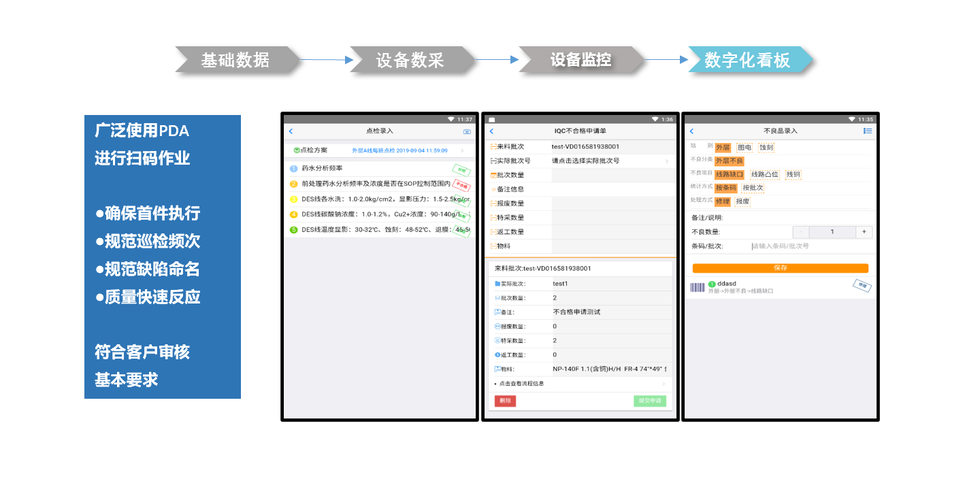Screen dimensions: 980x477
Task: Select the 设备监控 step in the flow
Action: point(582,60)
